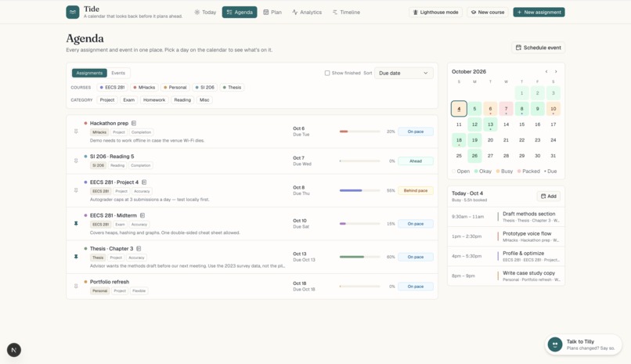This screenshot has height=364, width=631.
Task: Toggle Show finished checkbox
Action: [x=327, y=74]
